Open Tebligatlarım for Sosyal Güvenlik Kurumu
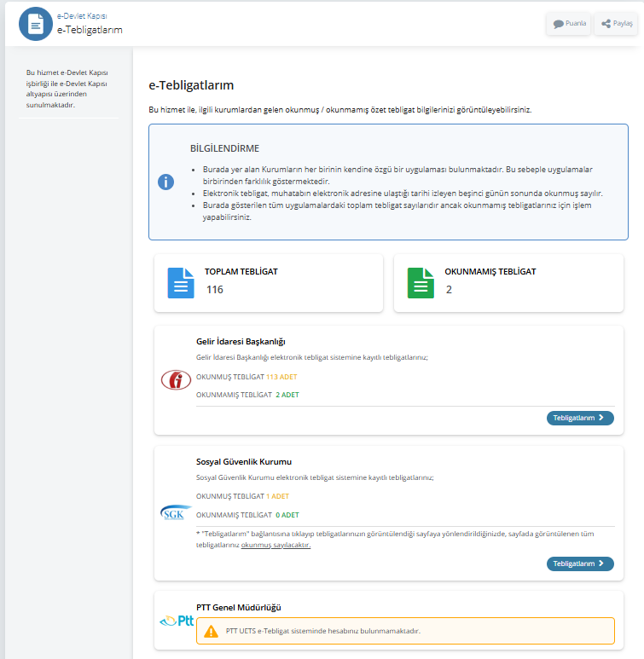Viewport: 644px width, 659px height. (x=580, y=564)
